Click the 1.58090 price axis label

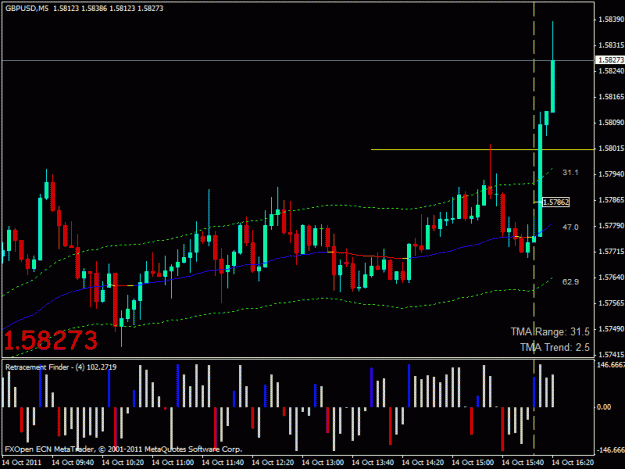click(x=611, y=123)
